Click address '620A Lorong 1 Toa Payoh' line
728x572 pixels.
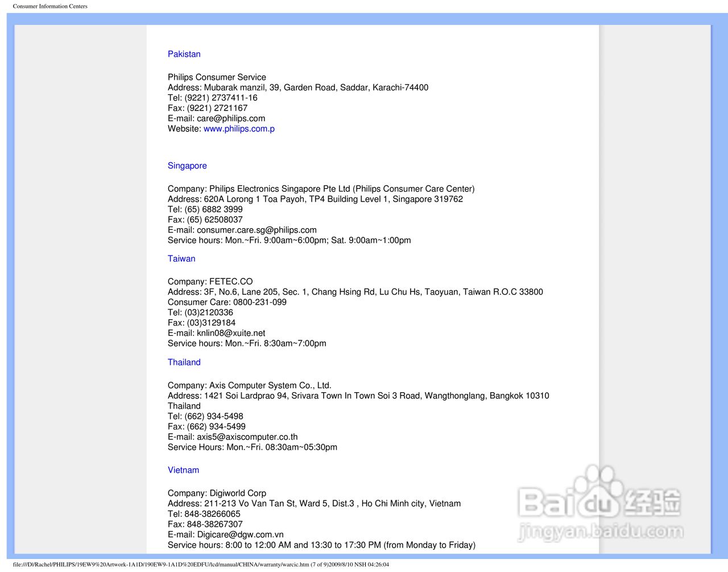click(x=315, y=199)
